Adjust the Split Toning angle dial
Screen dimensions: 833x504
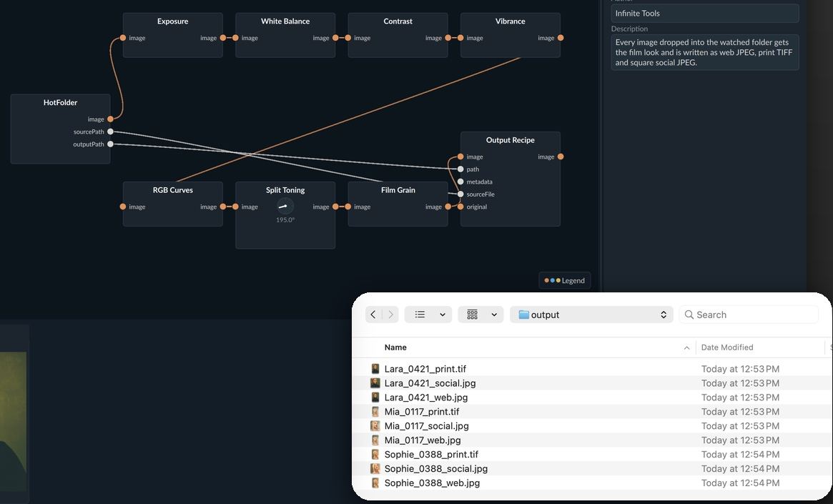pos(285,206)
